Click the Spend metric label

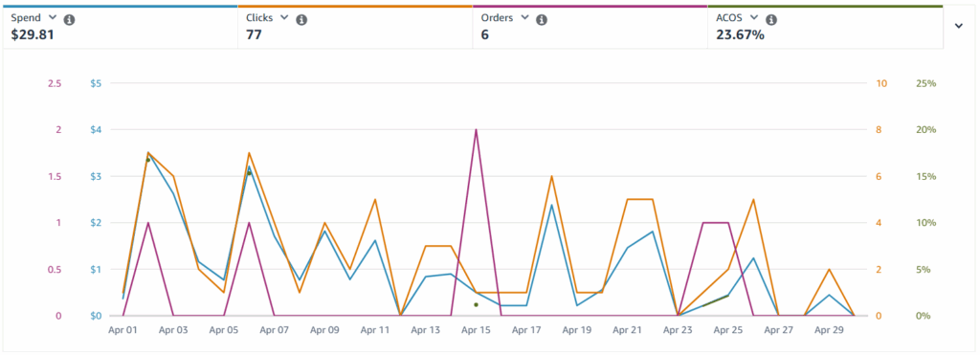26,18
